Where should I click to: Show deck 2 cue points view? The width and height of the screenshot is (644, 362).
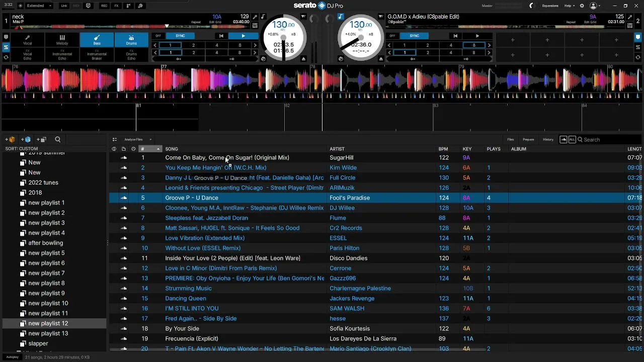coord(638,37)
